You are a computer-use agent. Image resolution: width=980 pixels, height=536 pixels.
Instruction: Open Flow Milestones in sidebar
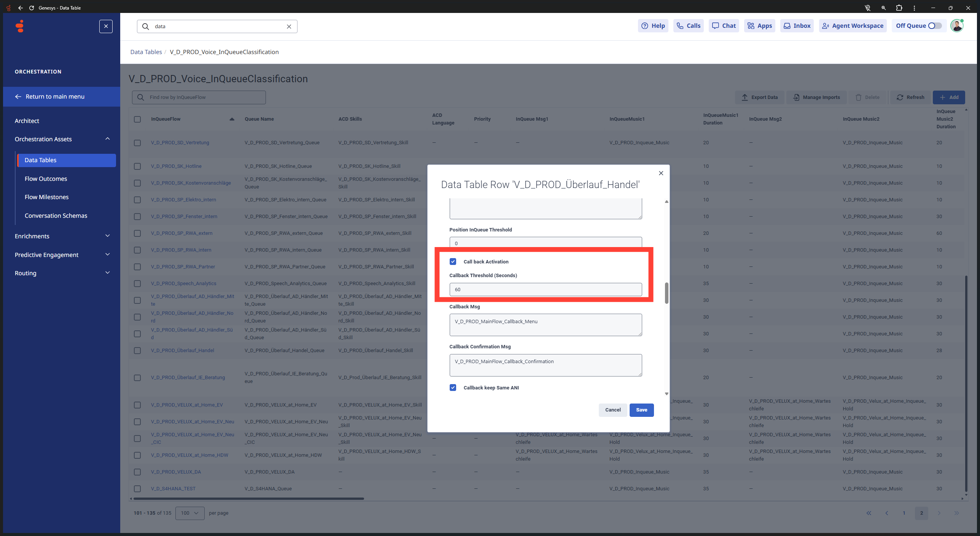pyautogui.click(x=46, y=197)
